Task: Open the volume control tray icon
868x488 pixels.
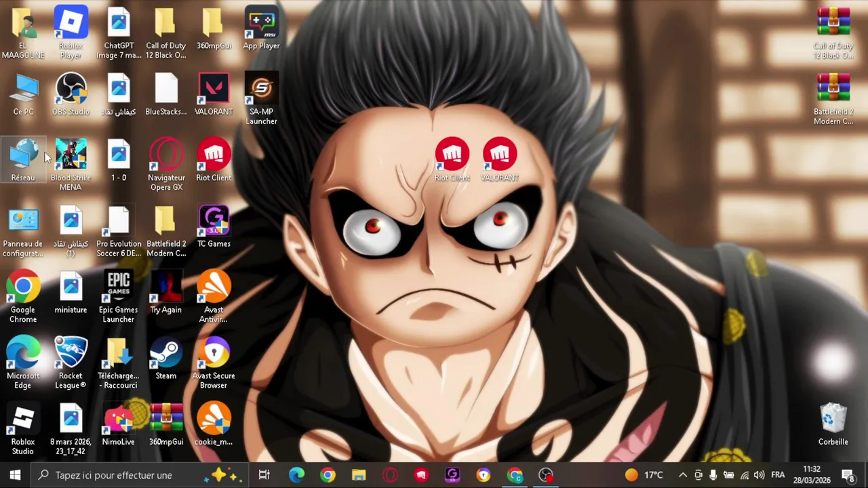Action: 759,475
